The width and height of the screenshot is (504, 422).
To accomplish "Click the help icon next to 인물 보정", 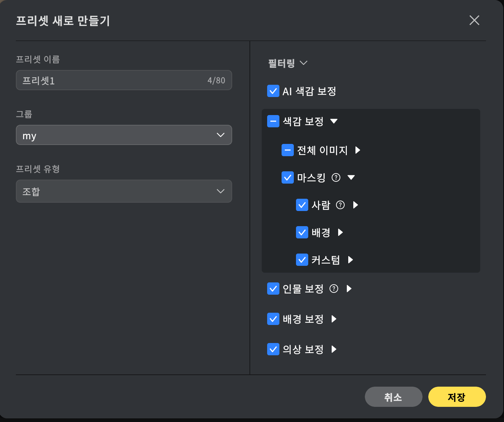I will click(334, 289).
